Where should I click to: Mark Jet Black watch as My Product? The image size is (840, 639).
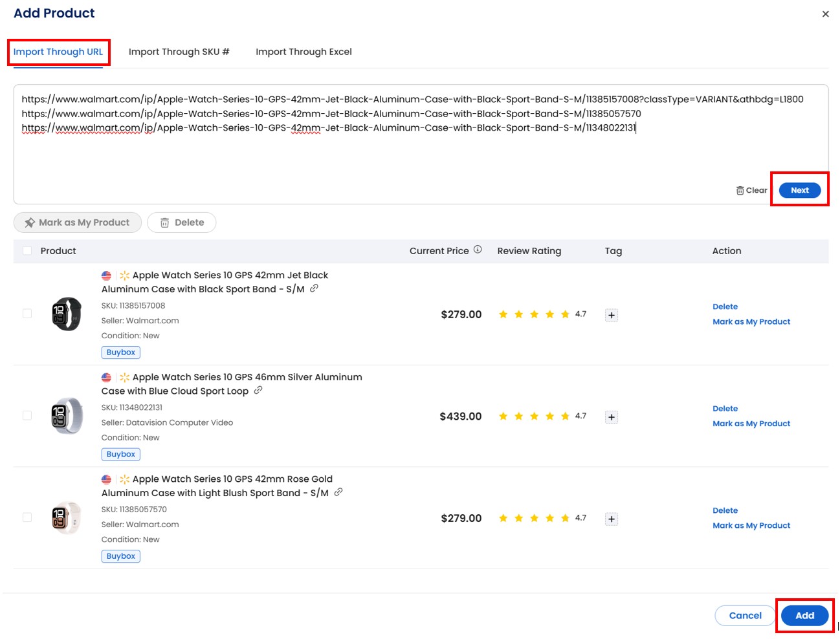click(751, 321)
